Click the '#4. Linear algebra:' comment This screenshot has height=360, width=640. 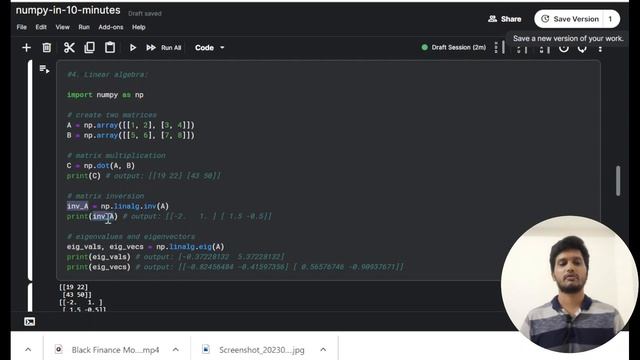[x=107, y=75]
